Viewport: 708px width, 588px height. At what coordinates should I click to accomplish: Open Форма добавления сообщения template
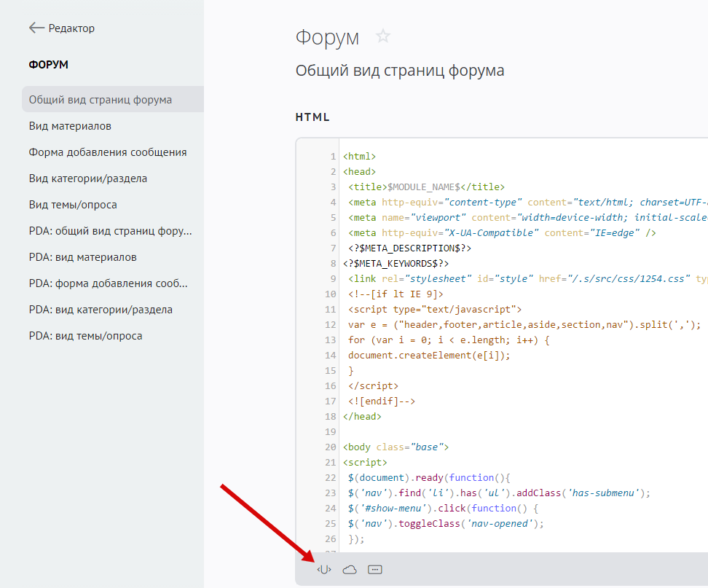108,152
